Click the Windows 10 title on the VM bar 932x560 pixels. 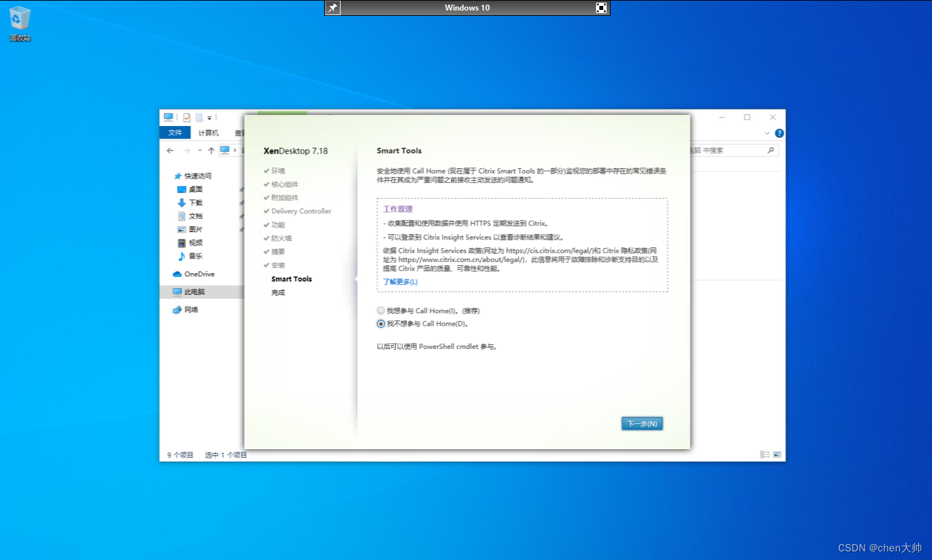coord(467,8)
